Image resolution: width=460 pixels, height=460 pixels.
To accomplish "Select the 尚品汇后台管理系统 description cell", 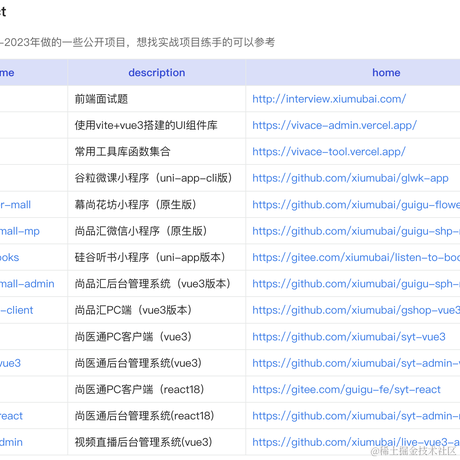I will [x=157, y=284].
